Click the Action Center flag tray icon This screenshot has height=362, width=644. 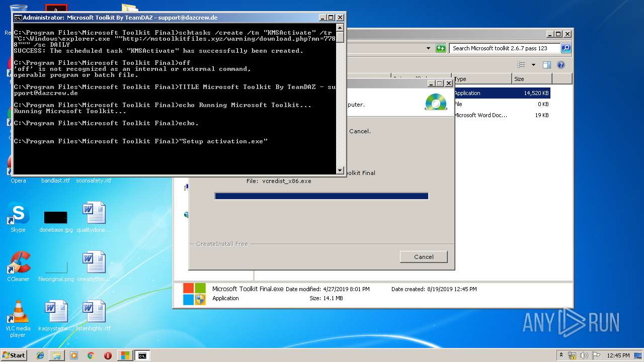[x=596, y=355]
